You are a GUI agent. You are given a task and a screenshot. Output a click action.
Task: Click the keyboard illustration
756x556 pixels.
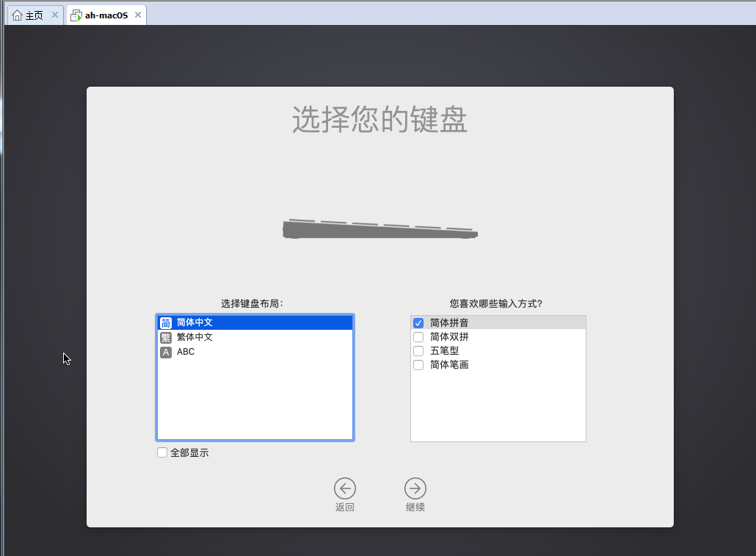click(380, 229)
